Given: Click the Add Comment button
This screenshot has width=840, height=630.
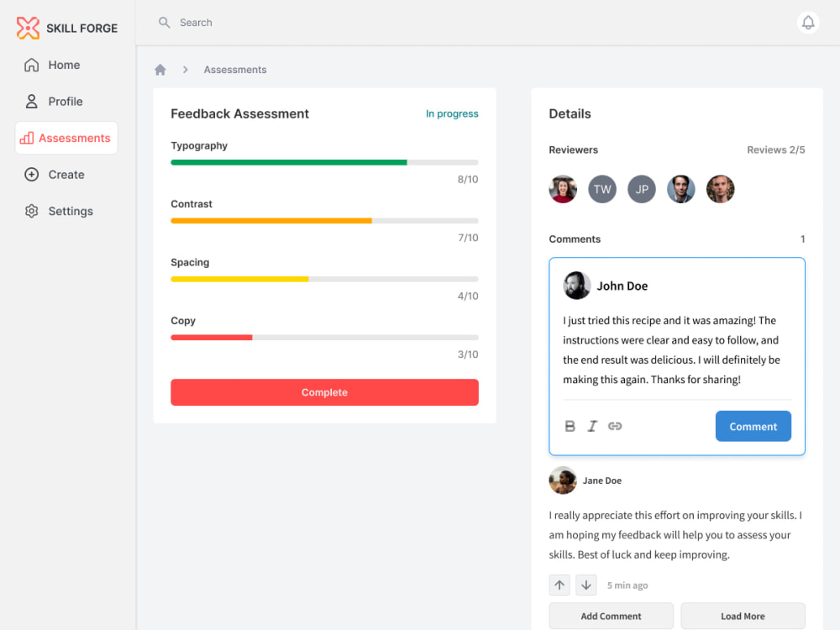Looking at the screenshot, I should [x=611, y=616].
